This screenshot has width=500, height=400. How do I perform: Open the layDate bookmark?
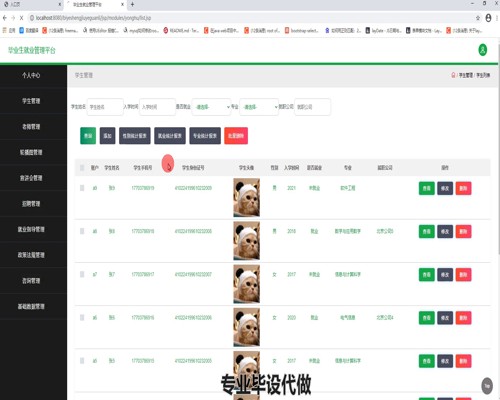(x=383, y=31)
